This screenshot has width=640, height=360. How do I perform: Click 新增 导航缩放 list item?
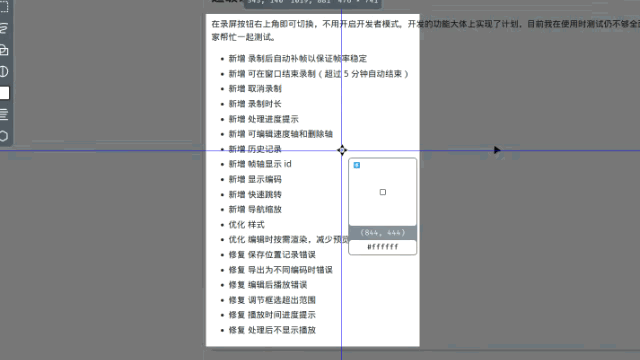pos(255,209)
